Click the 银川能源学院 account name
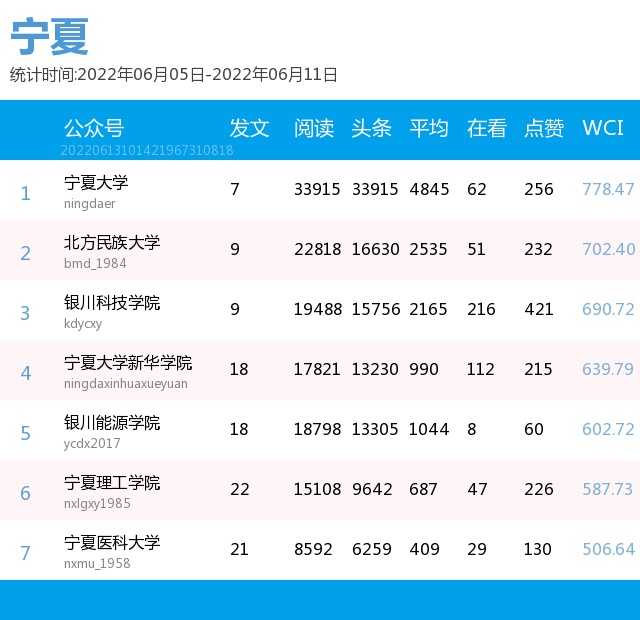This screenshot has height=620, width=640. tap(112, 423)
